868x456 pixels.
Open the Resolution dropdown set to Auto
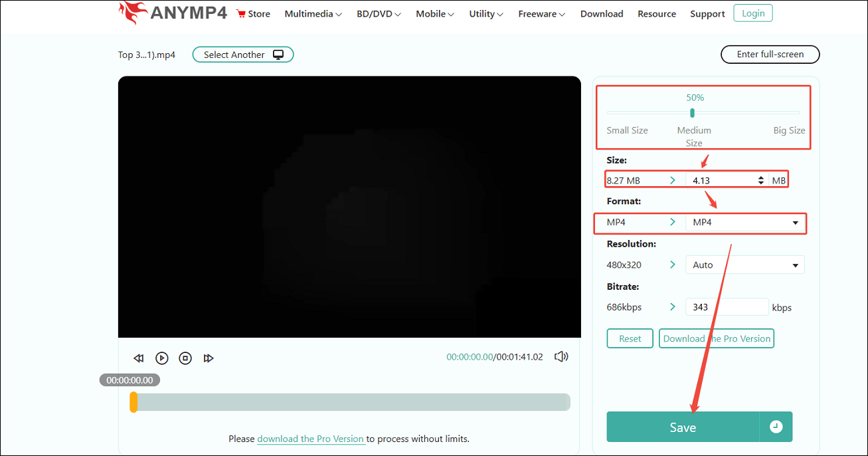pos(744,265)
